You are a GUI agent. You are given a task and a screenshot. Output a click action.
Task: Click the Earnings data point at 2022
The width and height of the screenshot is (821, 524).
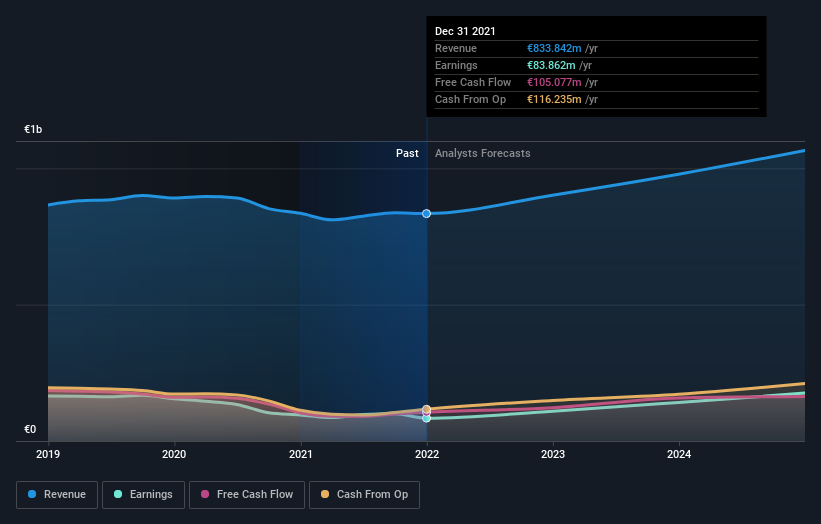[427, 418]
